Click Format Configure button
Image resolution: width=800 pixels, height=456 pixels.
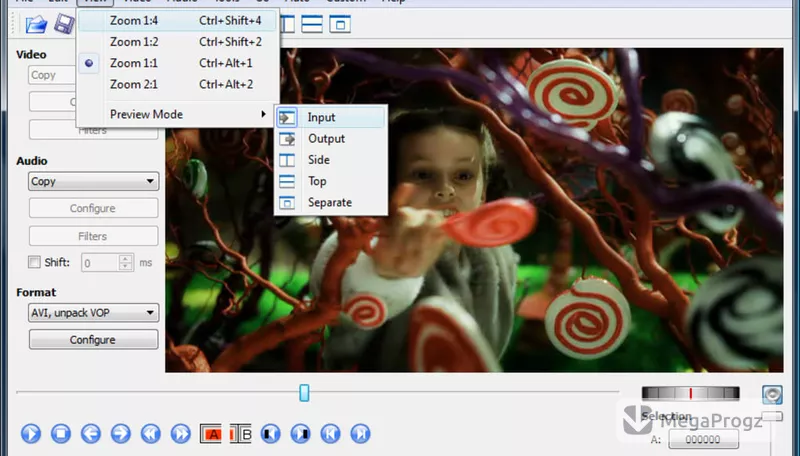coord(93,340)
